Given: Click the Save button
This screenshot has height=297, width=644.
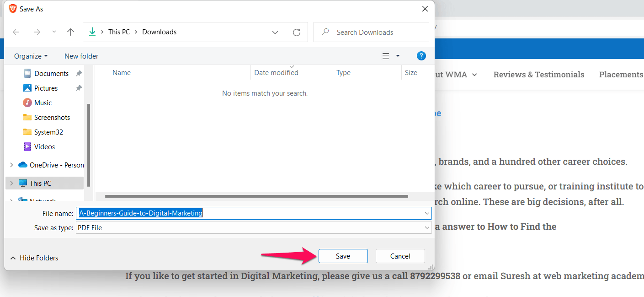Looking at the screenshot, I should point(343,256).
